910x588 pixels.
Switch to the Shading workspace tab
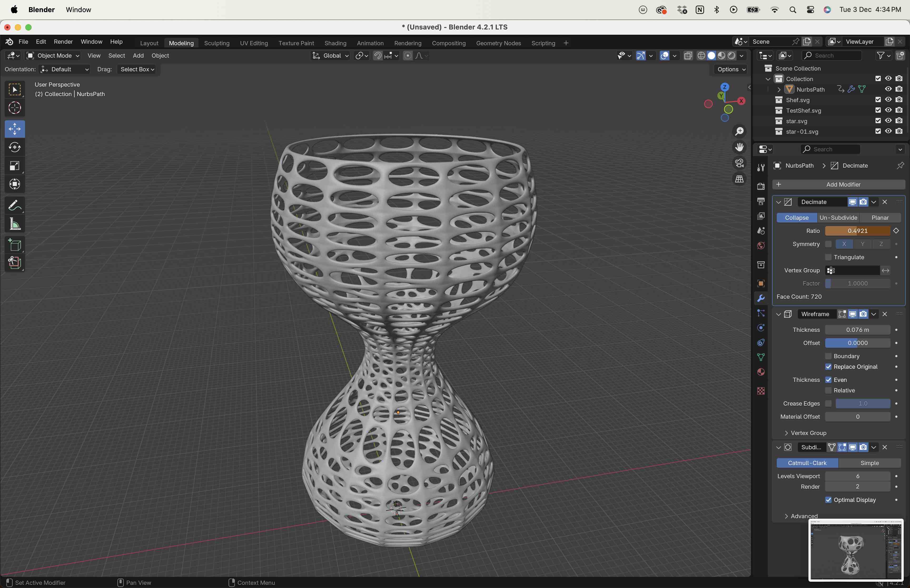pos(335,43)
